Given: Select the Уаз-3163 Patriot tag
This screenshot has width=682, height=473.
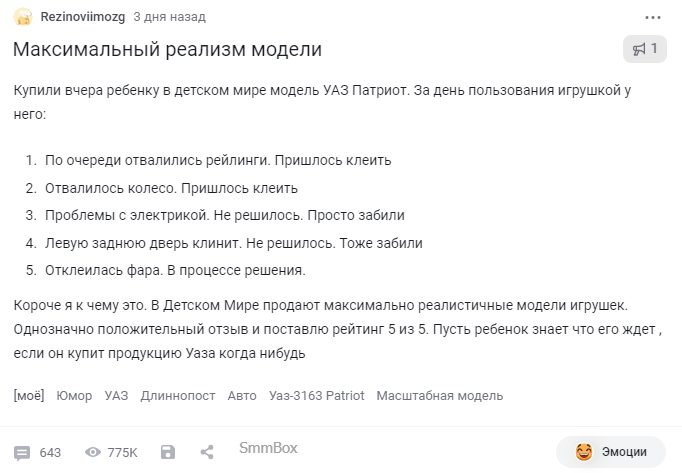Looking at the screenshot, I should (317, 396).
